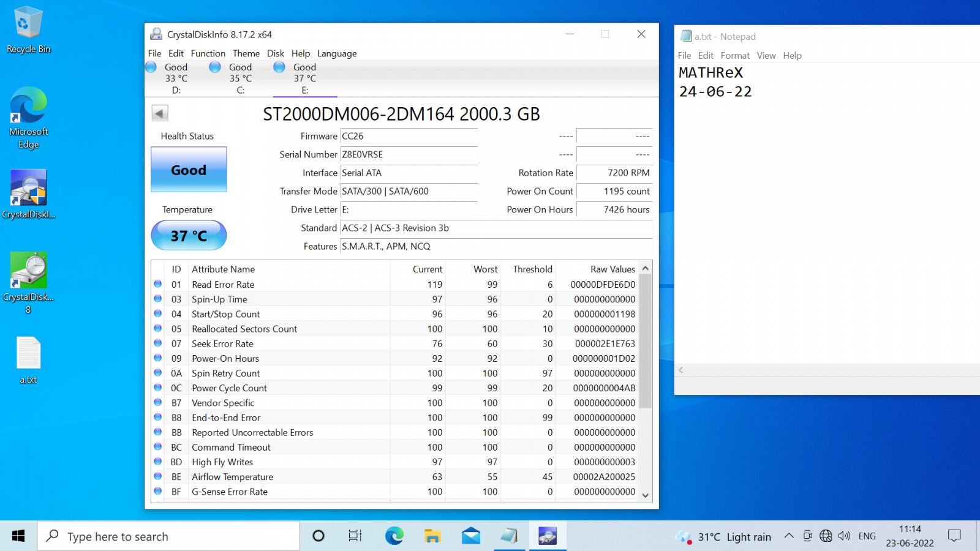This screenshot has height=551, width=980.
Task: Click status orb for Power-On Hours row
Action: [x=158, y=358]
